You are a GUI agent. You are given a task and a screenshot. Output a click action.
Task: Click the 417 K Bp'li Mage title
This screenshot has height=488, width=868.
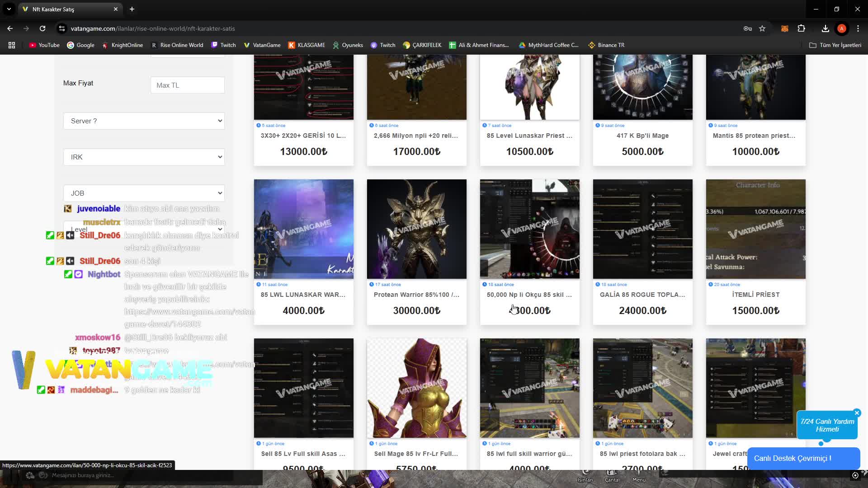(643, 136)
